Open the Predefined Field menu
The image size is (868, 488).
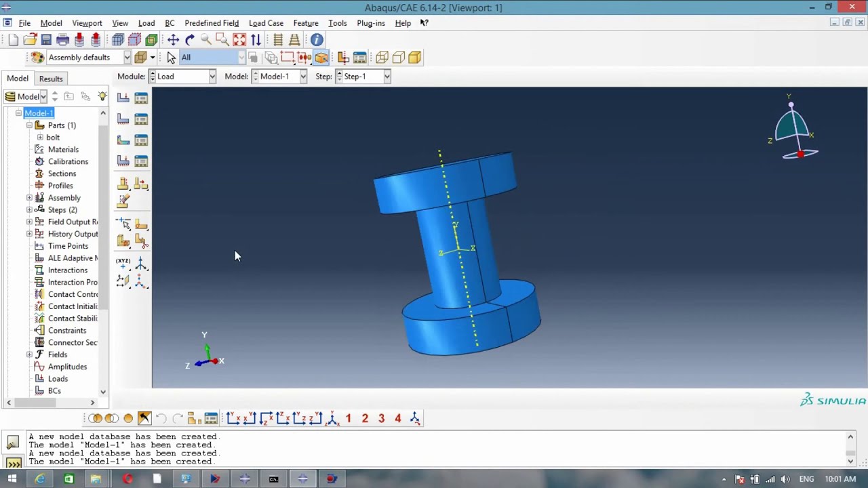(x=212, y=23)
